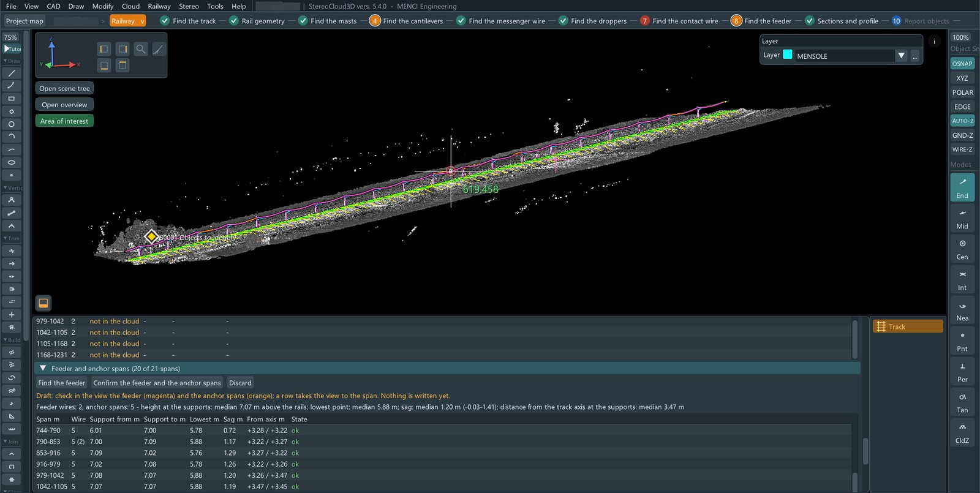
Task: Toggle GND-Z mode
Action: pos(962,135)
